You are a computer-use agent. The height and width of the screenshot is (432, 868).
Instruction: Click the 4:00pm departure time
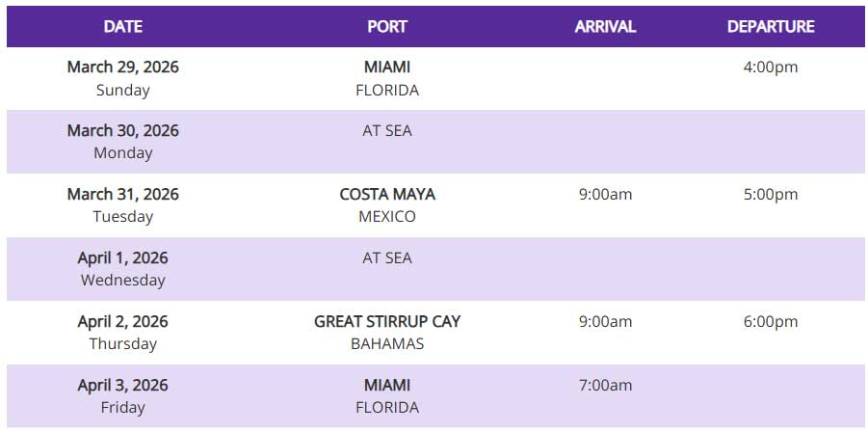tap(771, 67)
